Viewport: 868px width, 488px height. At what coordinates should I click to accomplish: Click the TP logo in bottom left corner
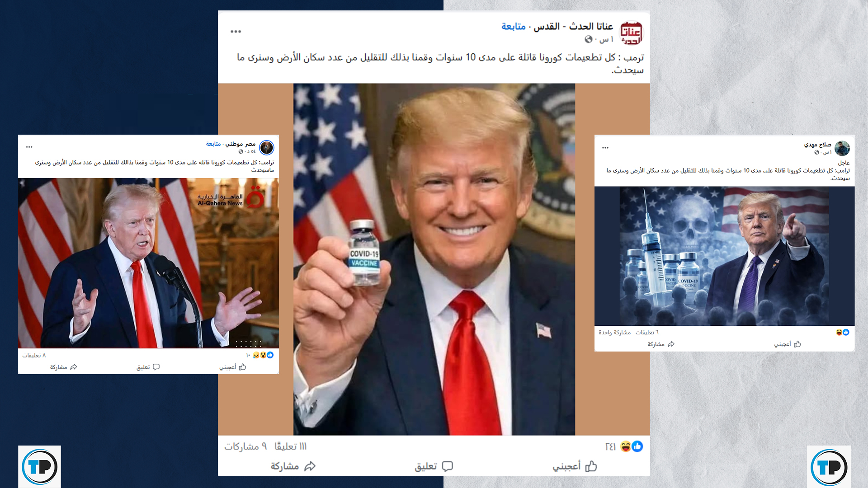[x=40, y=467]
